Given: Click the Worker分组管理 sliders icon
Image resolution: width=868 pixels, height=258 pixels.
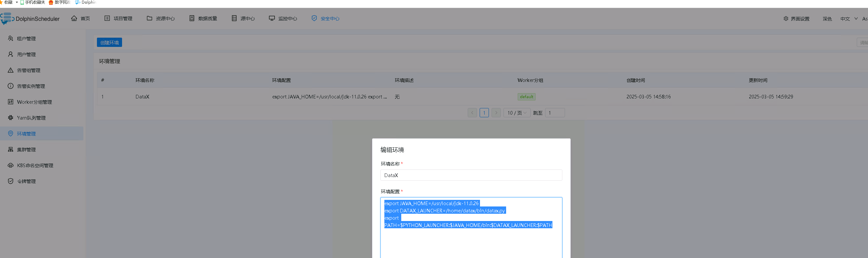Looking at the screenshot, I should [x=11, y=102].
